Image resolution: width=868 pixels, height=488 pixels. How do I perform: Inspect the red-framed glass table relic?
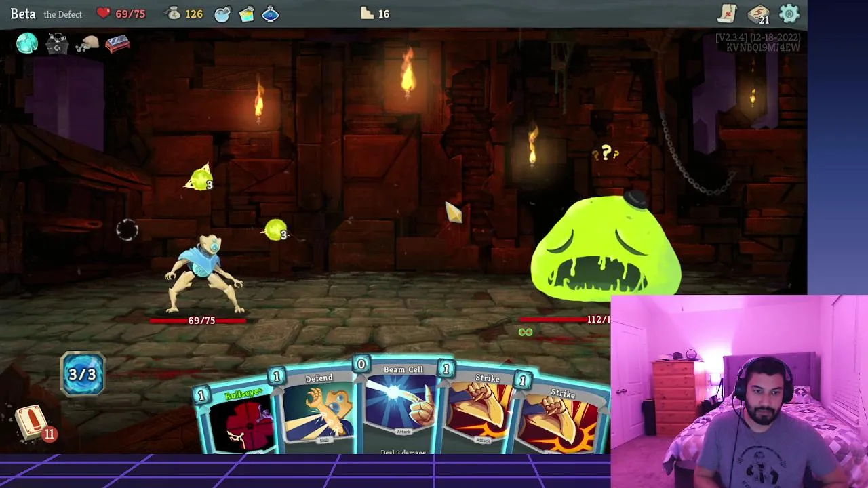point(117,44)
